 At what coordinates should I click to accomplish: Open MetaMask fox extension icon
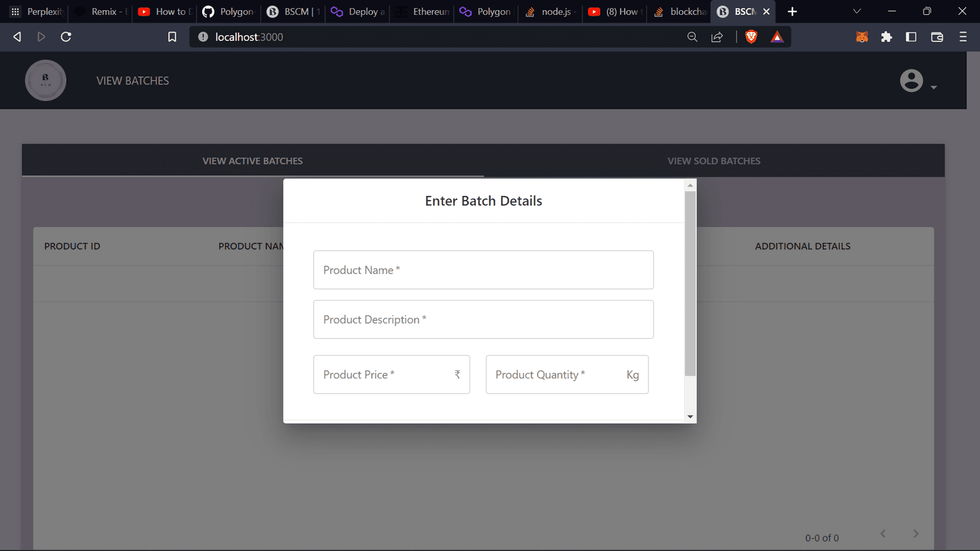862,37
